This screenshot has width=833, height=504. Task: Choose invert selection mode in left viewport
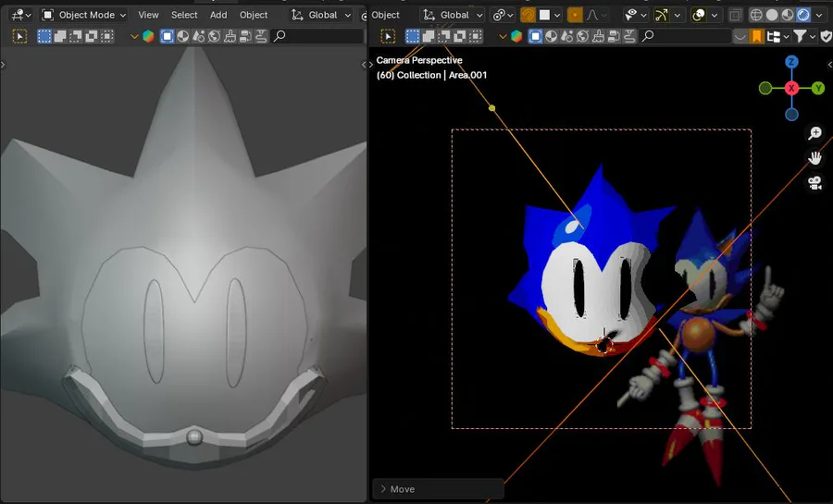point(92,36)
